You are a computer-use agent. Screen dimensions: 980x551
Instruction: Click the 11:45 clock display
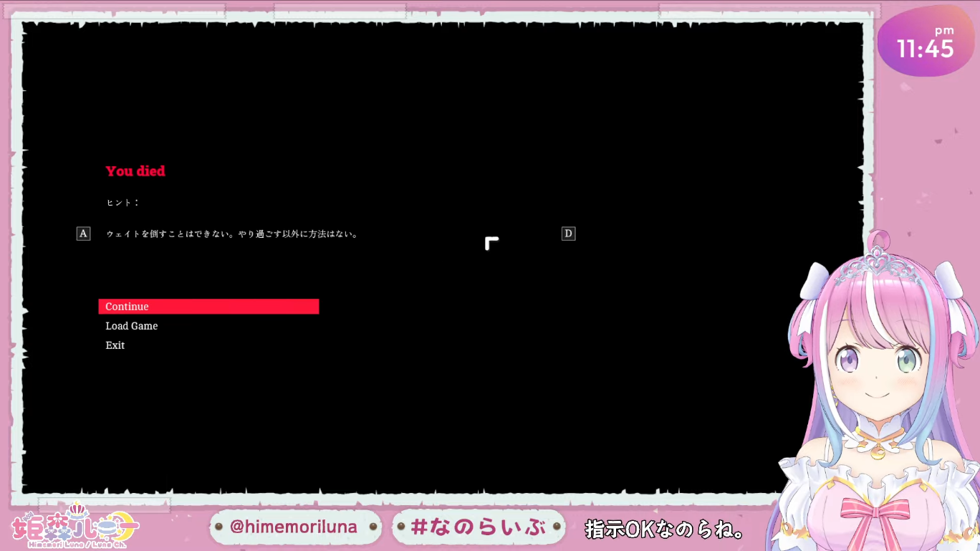pyautogui.click(x=926, y=49)
